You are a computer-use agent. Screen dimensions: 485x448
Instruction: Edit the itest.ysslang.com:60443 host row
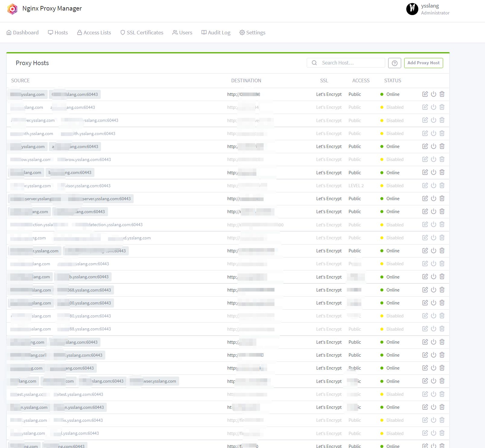coord(425,394)
